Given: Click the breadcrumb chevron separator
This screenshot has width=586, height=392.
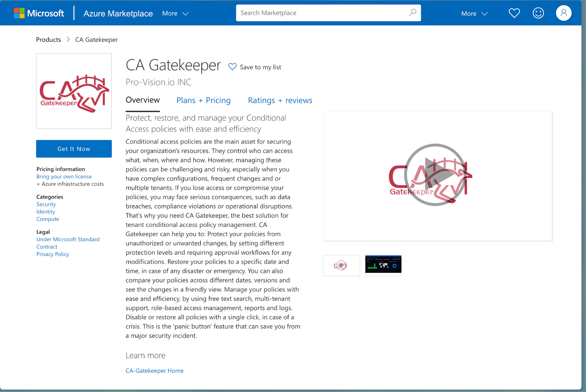Looking at the screenshot, I should tap(68, 40).
